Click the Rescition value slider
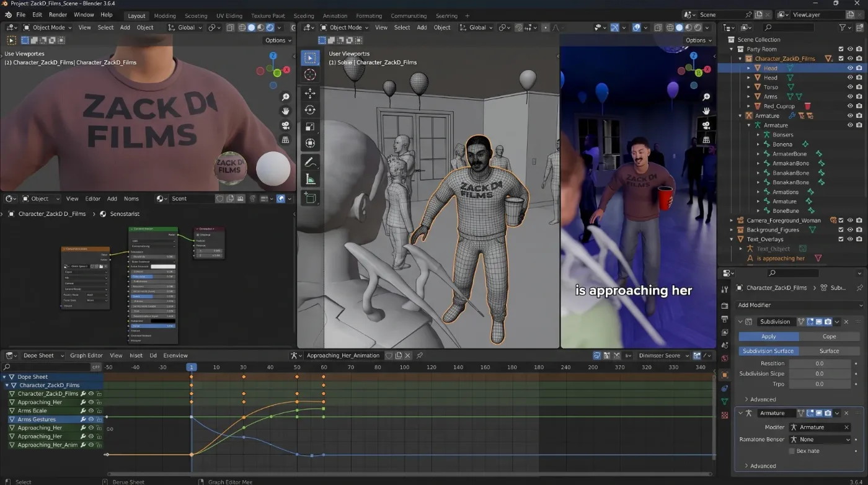This screenshot has width=868, height=485. tap(820, 363)
